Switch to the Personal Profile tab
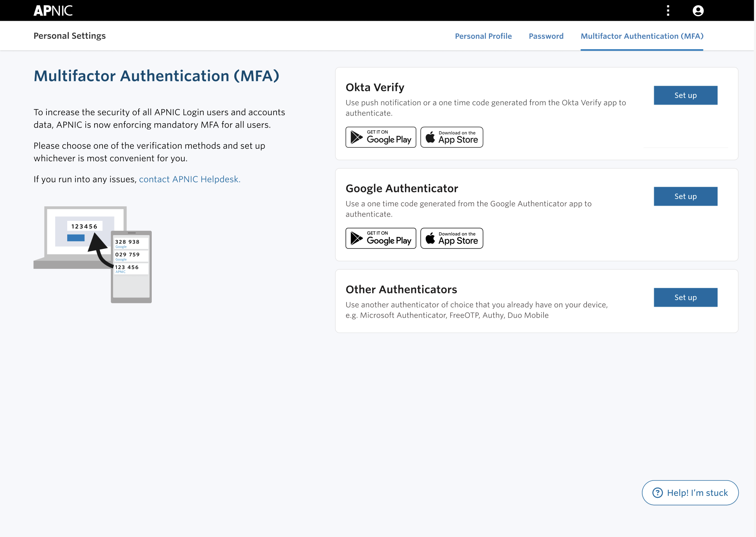Screen dimensions: 756x537 (483, 36)
